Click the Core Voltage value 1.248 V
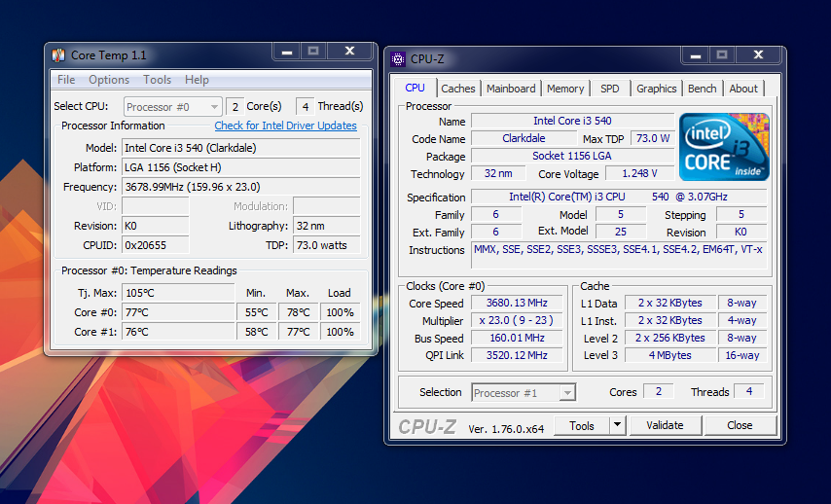 [x=639, y=173]
